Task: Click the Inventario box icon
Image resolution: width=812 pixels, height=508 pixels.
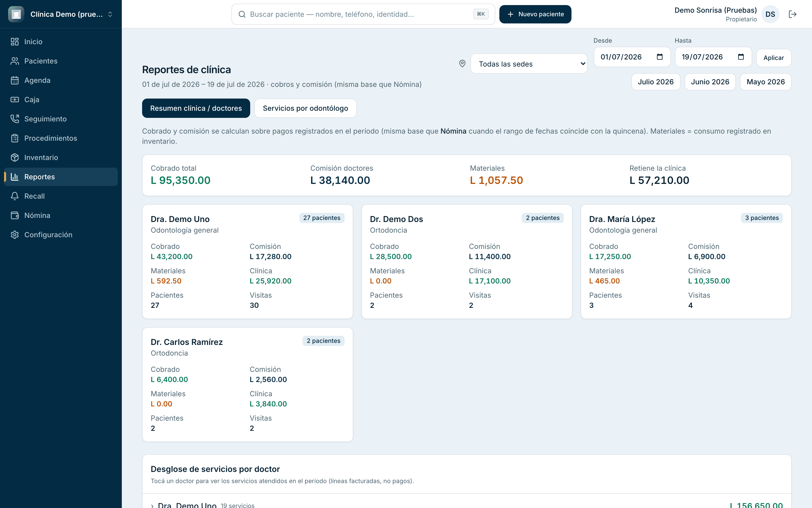Action: (14, 157)
